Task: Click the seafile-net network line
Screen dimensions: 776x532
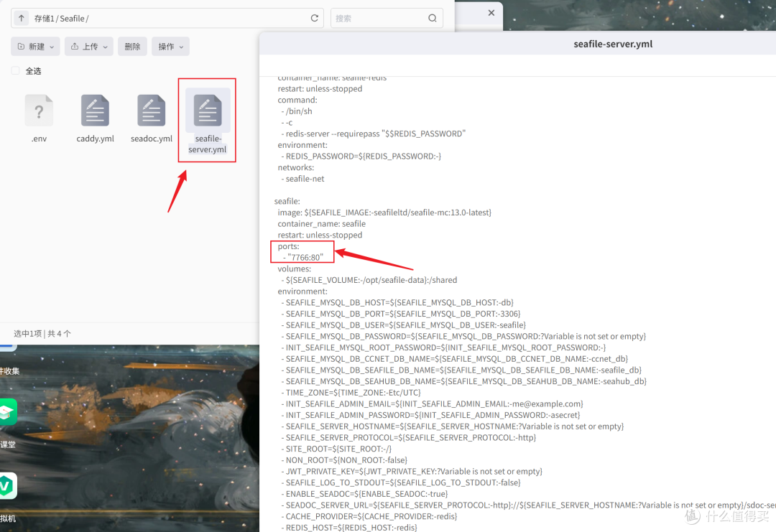Action: coord(303,179)
